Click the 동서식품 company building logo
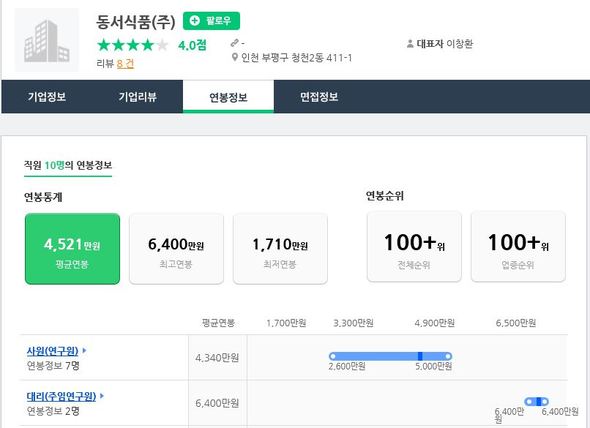 [47, 40]
